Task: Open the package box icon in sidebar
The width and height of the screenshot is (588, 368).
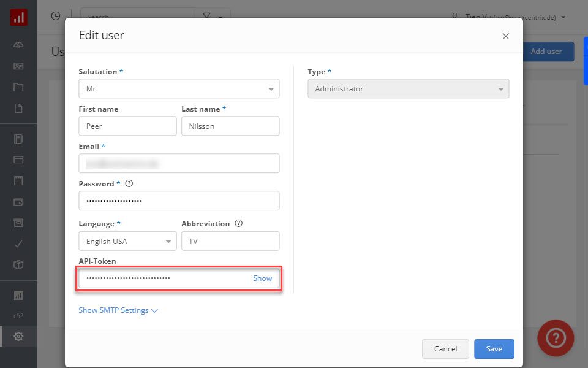Action: [18, 265]
